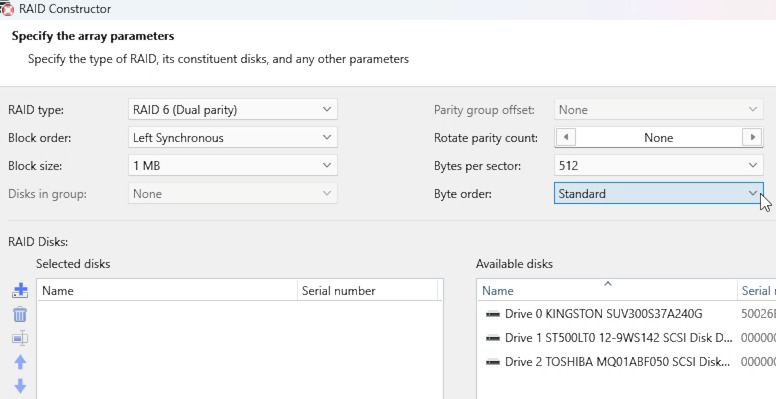Click the RAID Disks section label
The height and width of the screenshot is (399, 776).
tap(38, 242)
